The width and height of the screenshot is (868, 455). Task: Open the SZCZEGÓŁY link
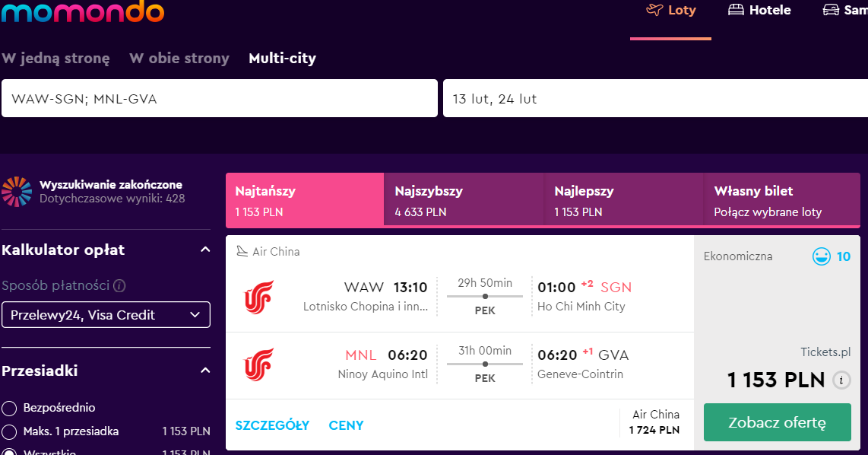(272, 425)
